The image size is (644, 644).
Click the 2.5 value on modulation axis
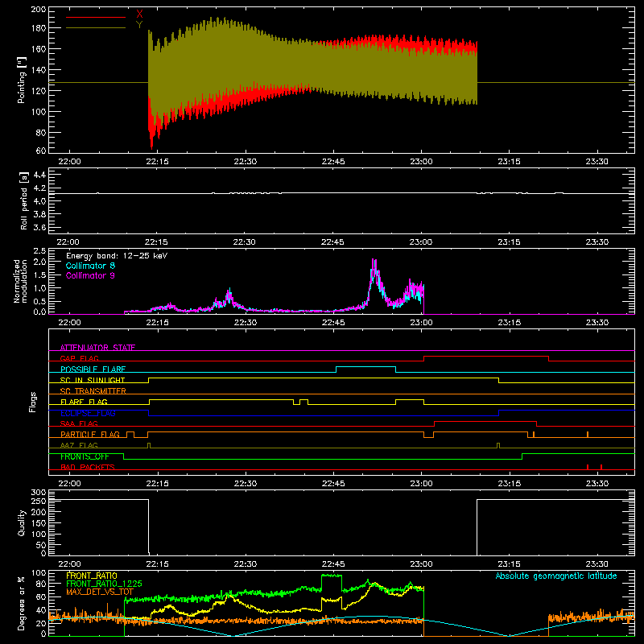click(39, 251)
